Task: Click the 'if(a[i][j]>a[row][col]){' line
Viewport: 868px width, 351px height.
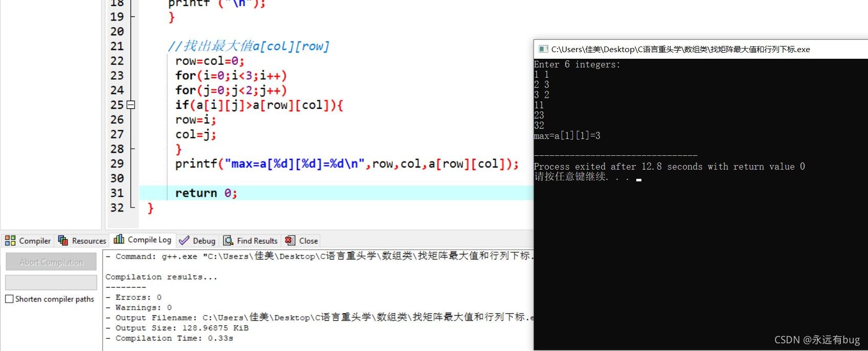Action: tap(259, 105)
